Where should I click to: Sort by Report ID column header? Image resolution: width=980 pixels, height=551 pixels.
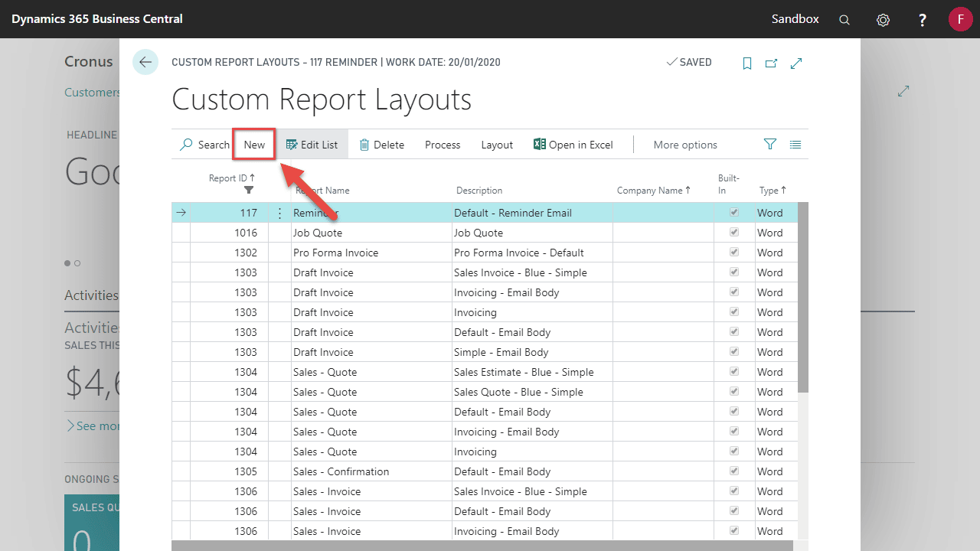point(232,178)
